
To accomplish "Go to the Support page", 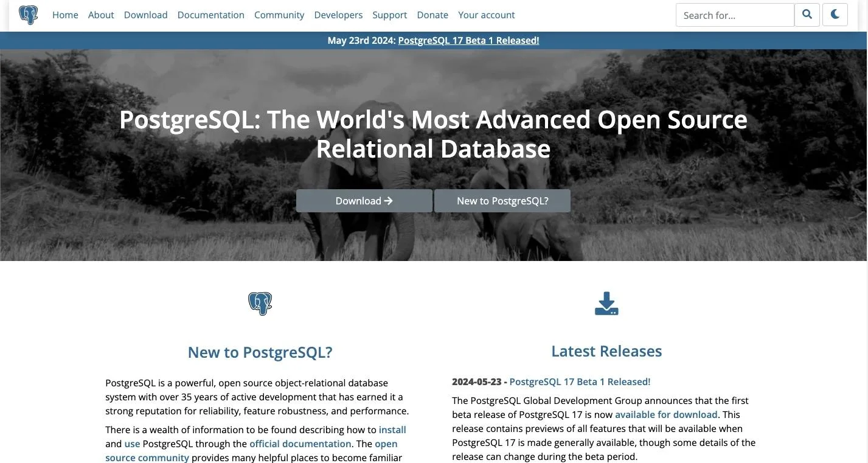I will click(x=390, y=15).
